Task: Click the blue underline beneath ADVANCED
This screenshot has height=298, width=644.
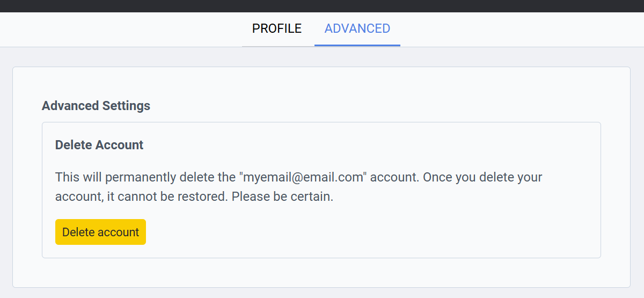Action: pos(357,46)
